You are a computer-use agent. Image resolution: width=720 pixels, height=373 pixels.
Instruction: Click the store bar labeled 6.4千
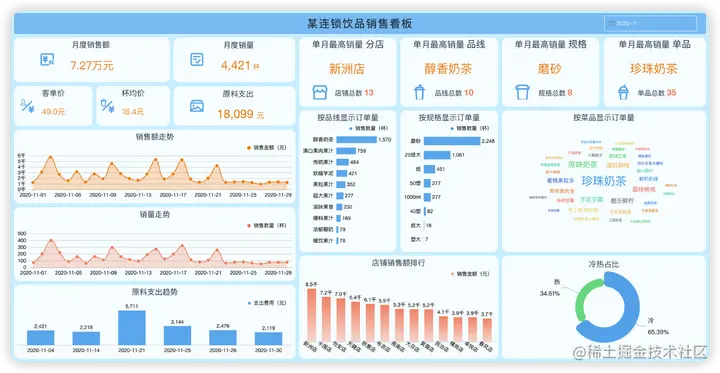[x=355, y=321]
